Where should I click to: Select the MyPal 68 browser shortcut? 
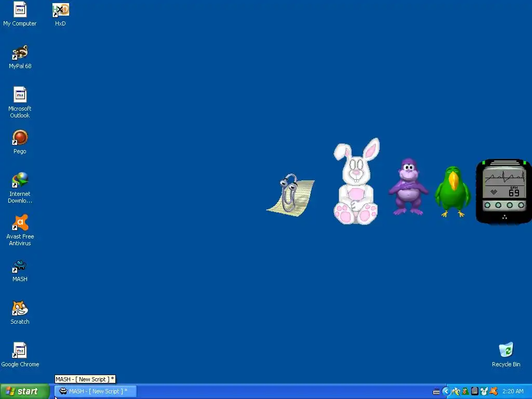20,57
